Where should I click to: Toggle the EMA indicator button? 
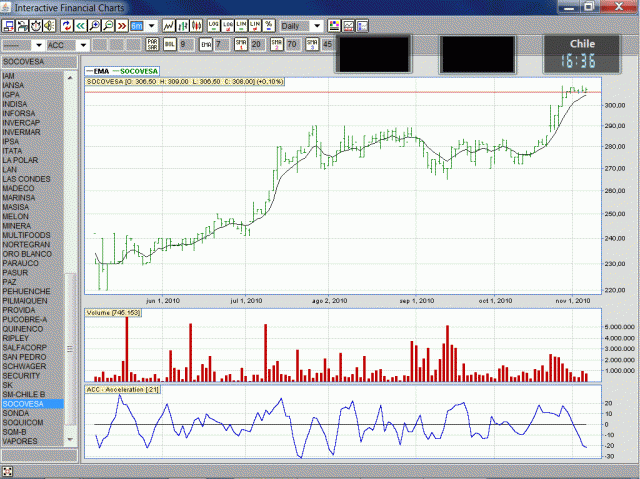[x=206, y=44]
